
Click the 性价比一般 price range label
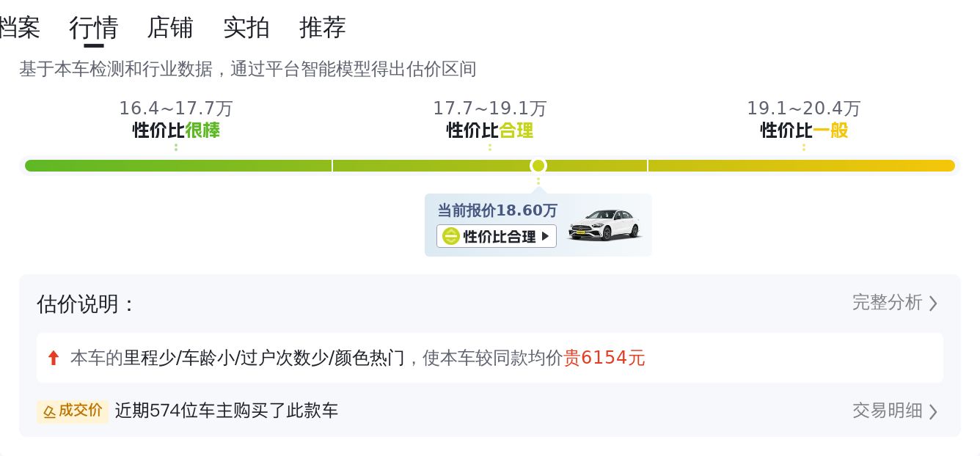coord(804,130)
